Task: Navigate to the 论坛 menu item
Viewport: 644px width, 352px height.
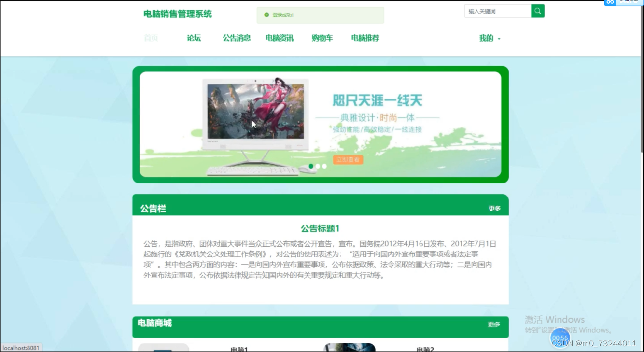Action: (x=194, y=38)
